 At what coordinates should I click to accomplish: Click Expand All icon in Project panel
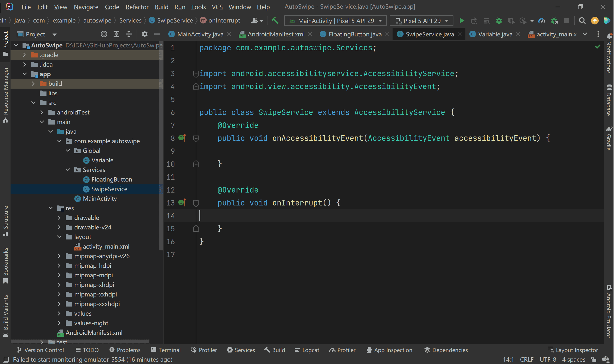pos(116,34)
